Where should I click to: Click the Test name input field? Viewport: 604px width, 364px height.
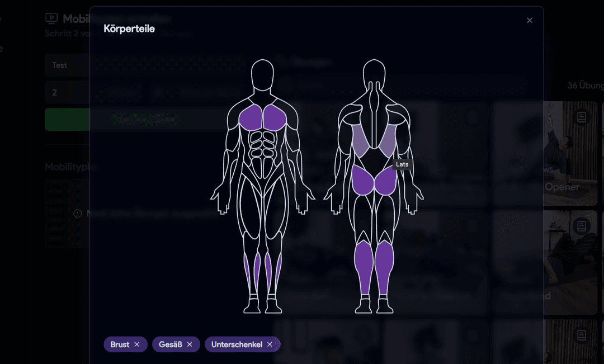click(x=67, y=65)
